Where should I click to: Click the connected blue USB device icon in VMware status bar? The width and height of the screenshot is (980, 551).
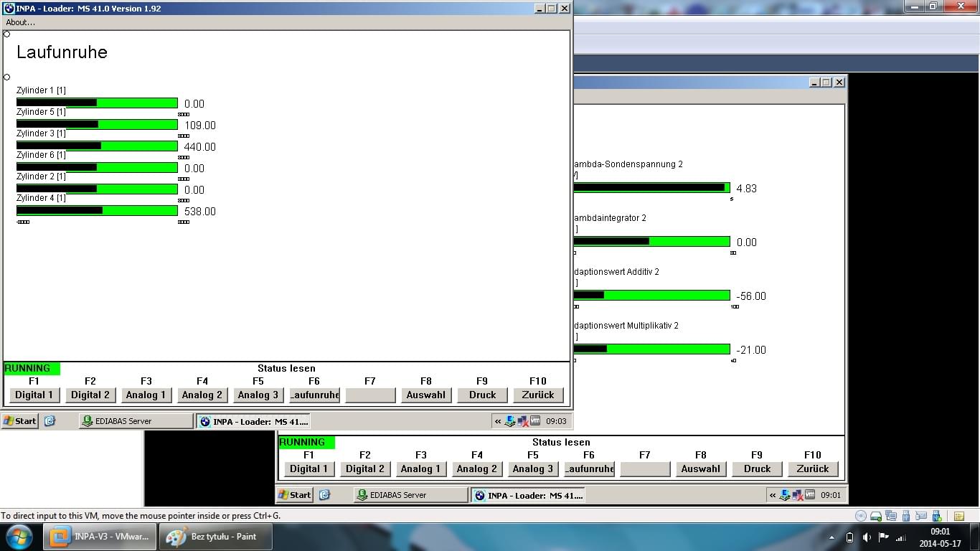click(x=936, y=515)
